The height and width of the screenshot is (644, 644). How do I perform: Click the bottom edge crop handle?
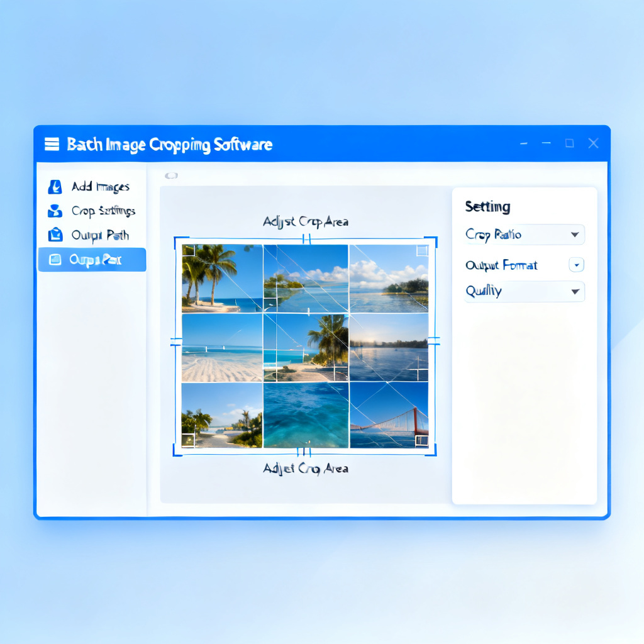tap(304, 452)
